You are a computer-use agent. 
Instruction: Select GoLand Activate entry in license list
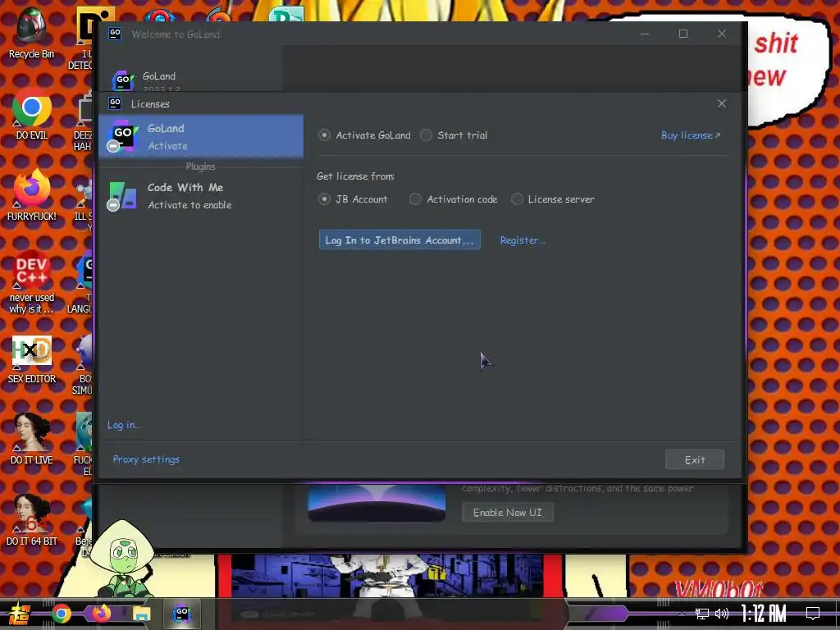point(201,137)
